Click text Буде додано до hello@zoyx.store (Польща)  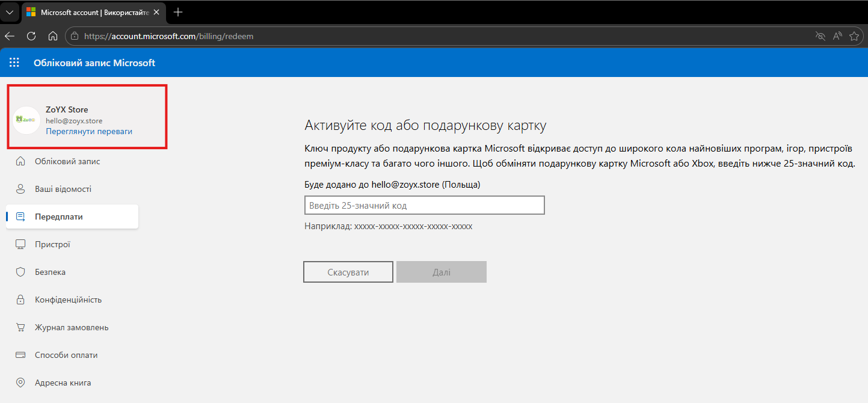392,185
